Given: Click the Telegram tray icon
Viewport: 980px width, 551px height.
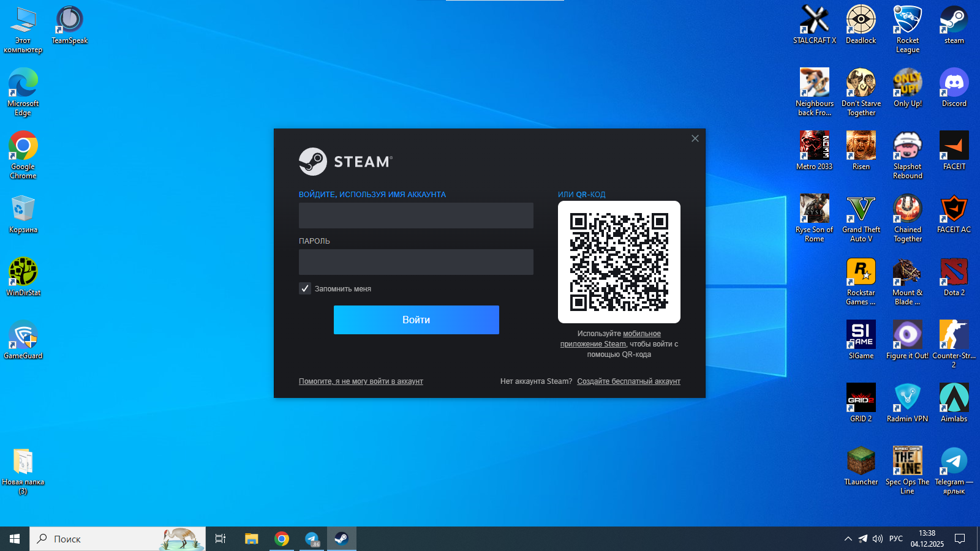Looking at the screenshot, I should pos(863,539).
